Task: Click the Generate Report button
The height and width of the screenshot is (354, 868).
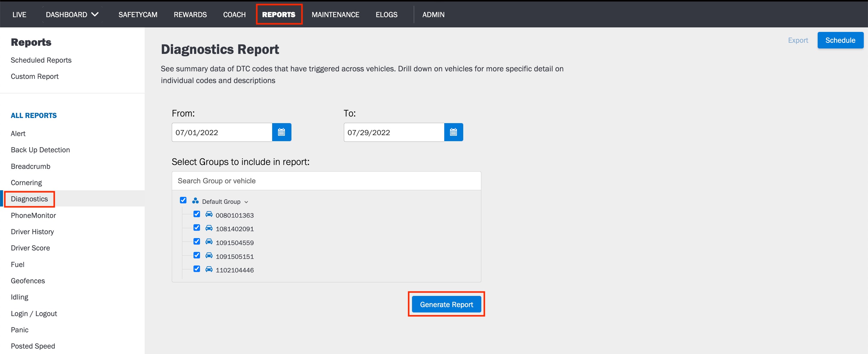Action: point(446,304)
